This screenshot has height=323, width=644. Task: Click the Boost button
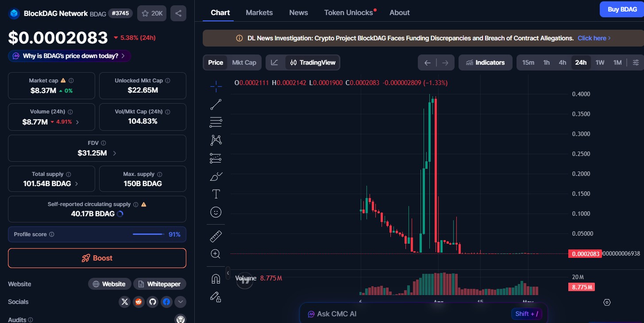[x=97, y=258]
